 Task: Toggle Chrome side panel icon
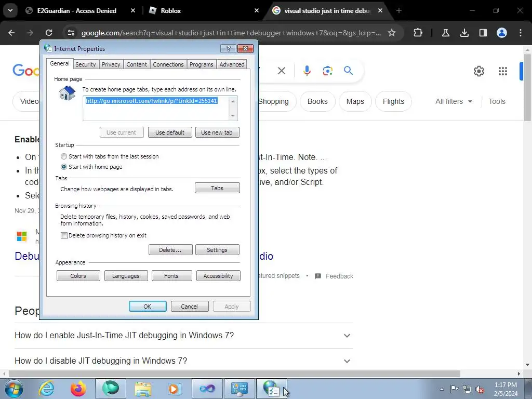483,33
